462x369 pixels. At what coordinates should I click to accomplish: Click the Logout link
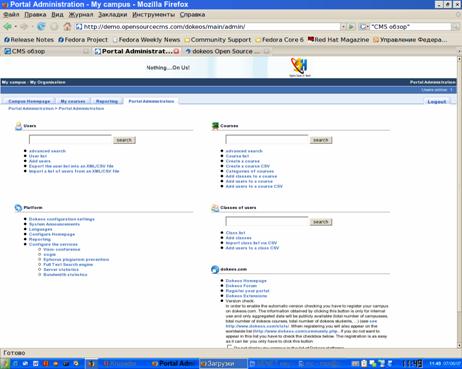pyautogui.click(x=437, y=102)
